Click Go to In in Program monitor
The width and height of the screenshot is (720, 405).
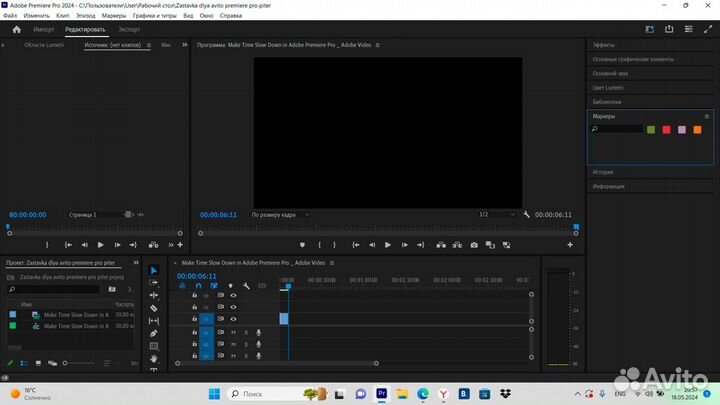click(355, 245)
